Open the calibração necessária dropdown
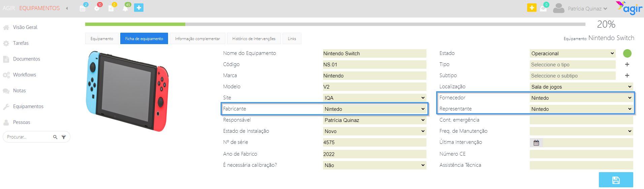Image resolution: width=644 pixels, height=189 pixels. pyautogui.click(x=375, y=165)
